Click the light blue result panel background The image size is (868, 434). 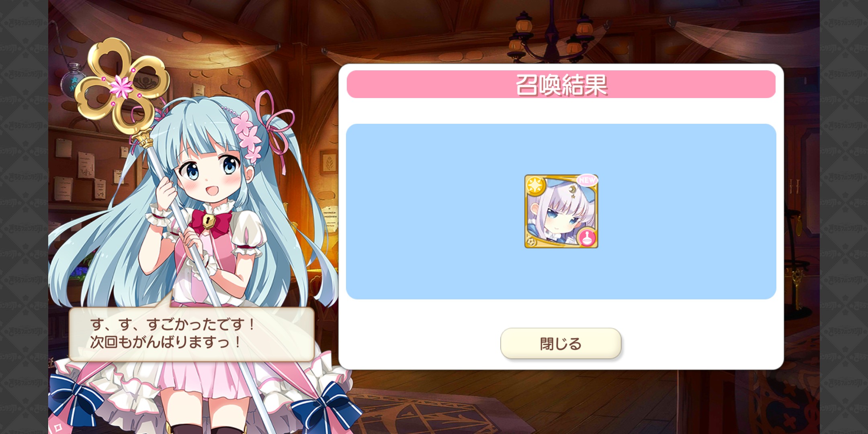[x=561, y=211]
